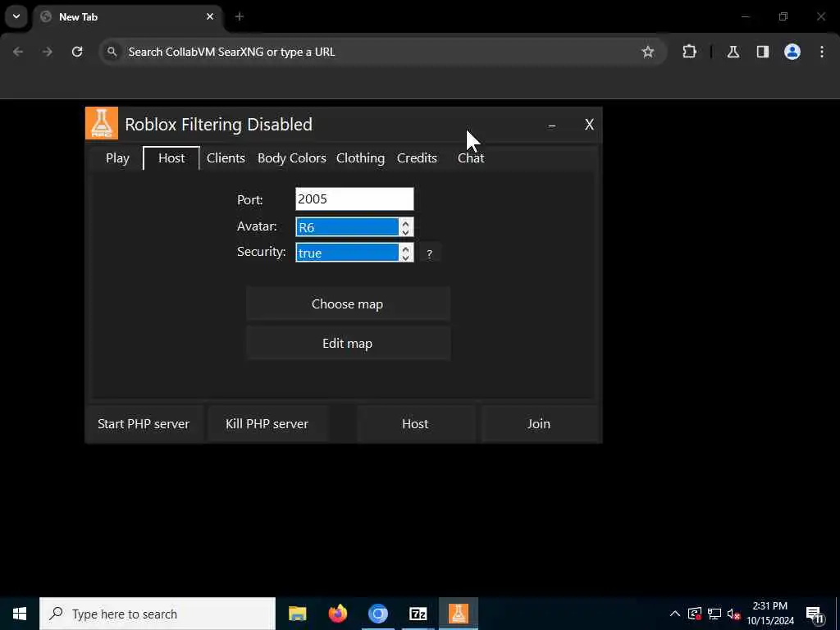
Task: Click the Security spinner arrows
Action: click(x=405, y=253)
